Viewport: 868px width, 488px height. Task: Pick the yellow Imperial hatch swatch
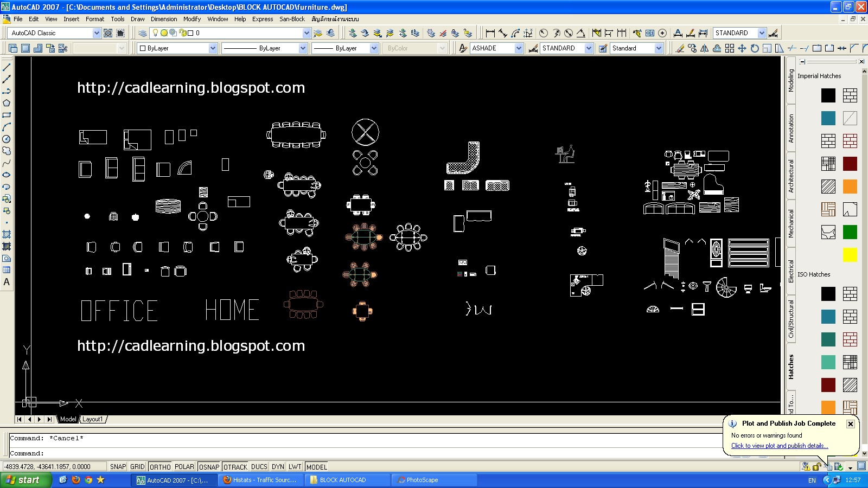[x=850, y=255]
